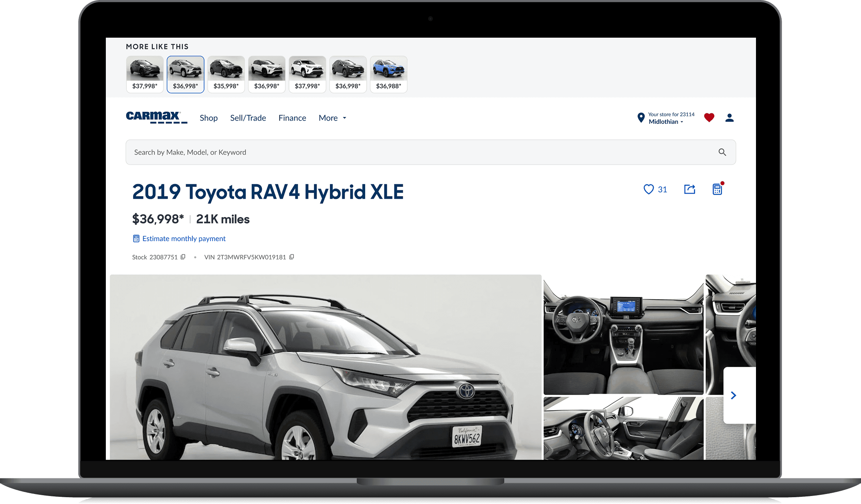
Task: Select the dark gray $36,998 similar car
Action: click(348, 75)
